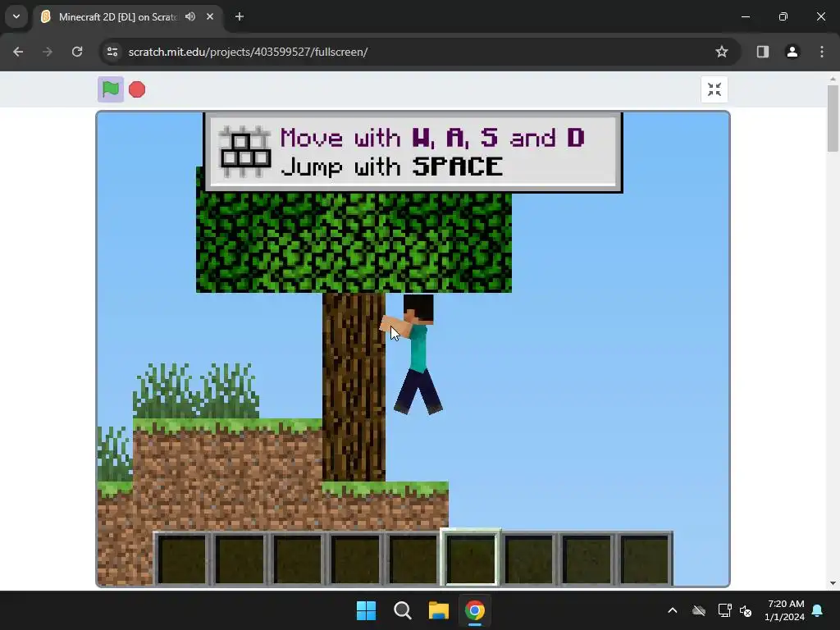Show hidden system tray icons
The image size is (840, 630).
673,610
